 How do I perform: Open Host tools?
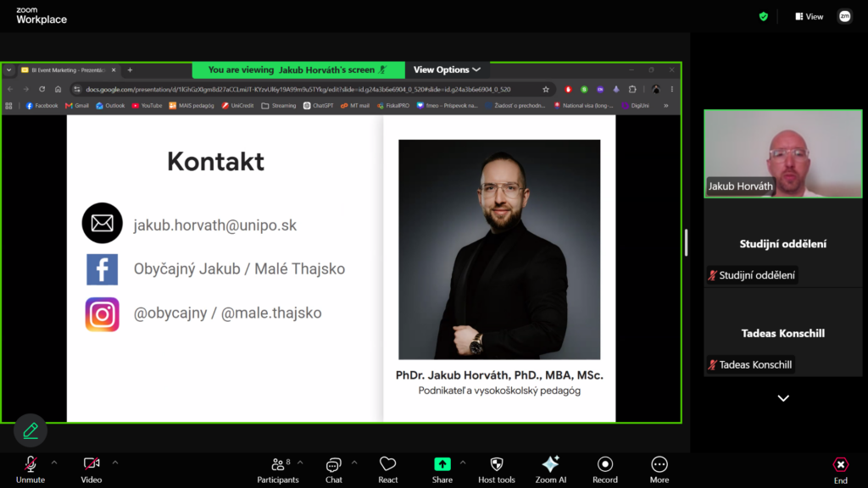pyautogui.click(x=497, y=469)
